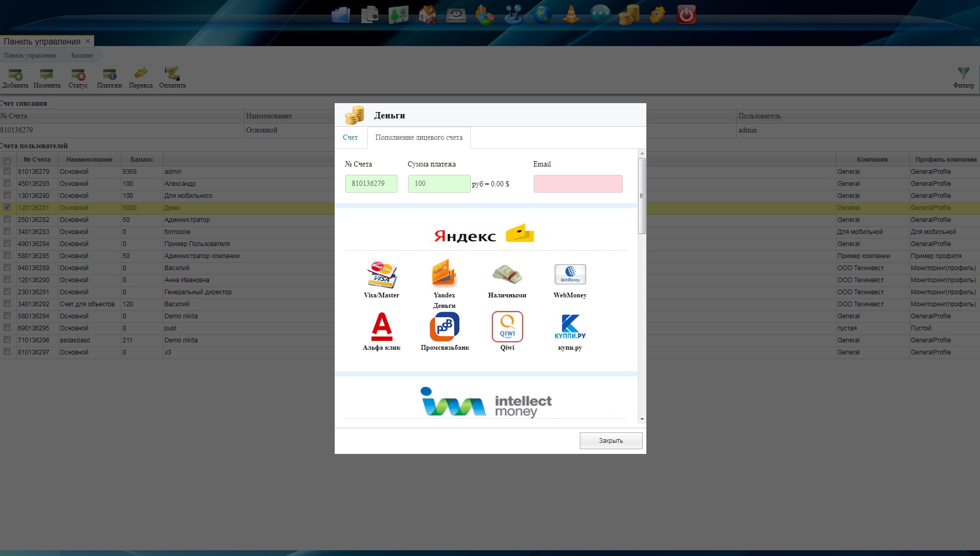The width and height of the screenshot is (980, 556).
Task: Click the Биллинг breadcrumb link
Action: pos(82,55)
